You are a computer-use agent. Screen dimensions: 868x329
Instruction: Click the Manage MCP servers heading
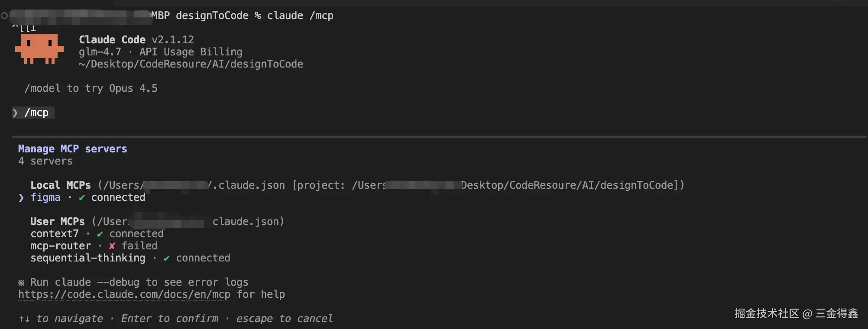coord(72,149)
